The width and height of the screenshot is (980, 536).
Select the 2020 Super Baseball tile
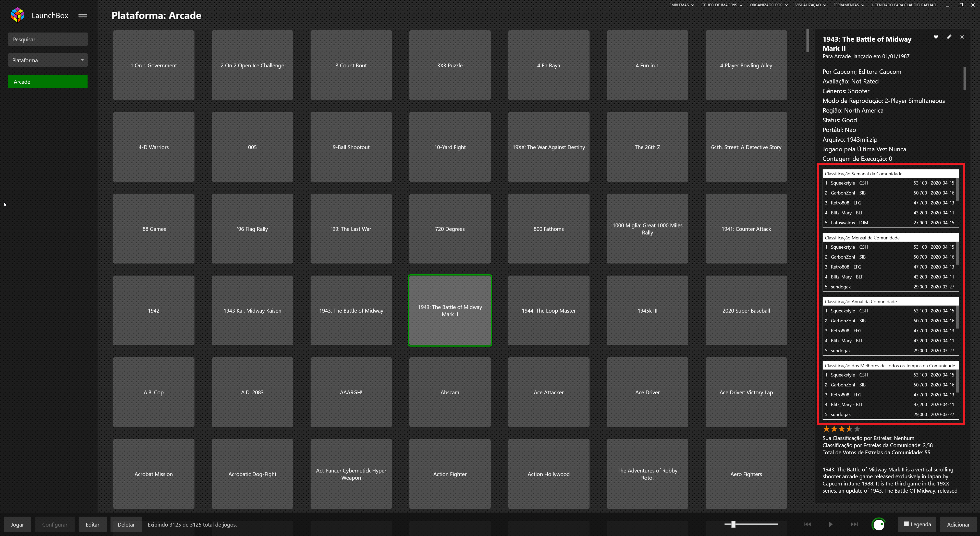[x=746, y=310]
